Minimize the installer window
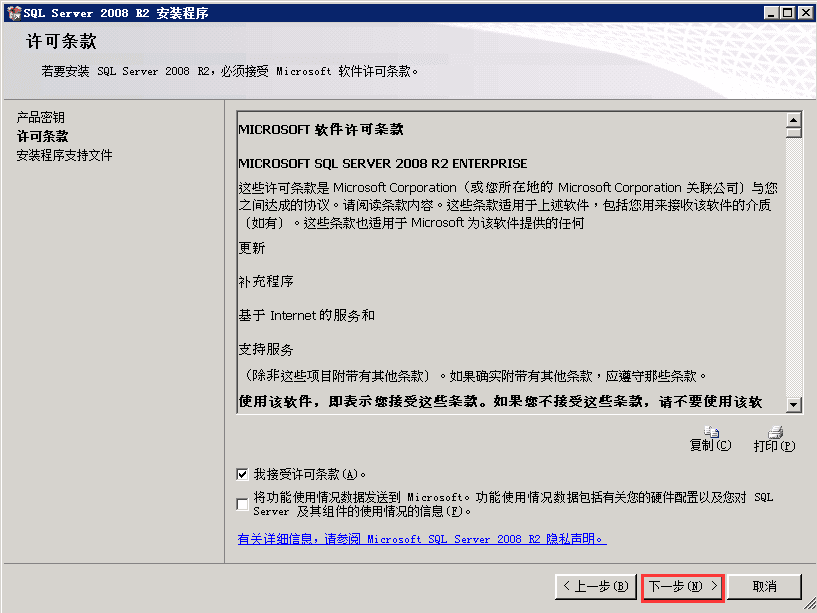This screenshot has width=817, height=613. [x=771, y=13]
